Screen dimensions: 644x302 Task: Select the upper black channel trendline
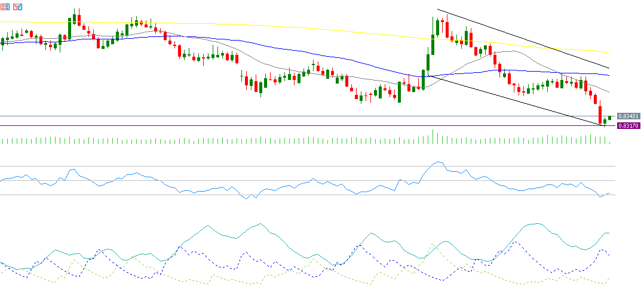click(526, 40)
